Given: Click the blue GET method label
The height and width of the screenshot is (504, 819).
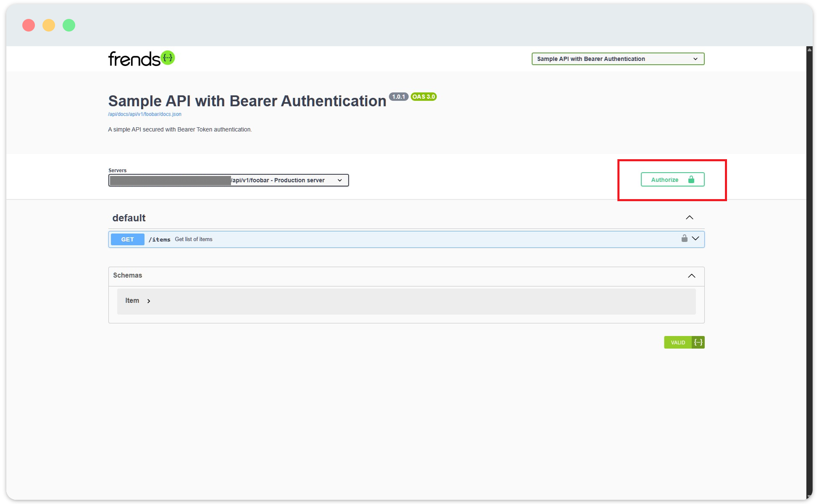Looking at the screenshot, I should 127,239.
